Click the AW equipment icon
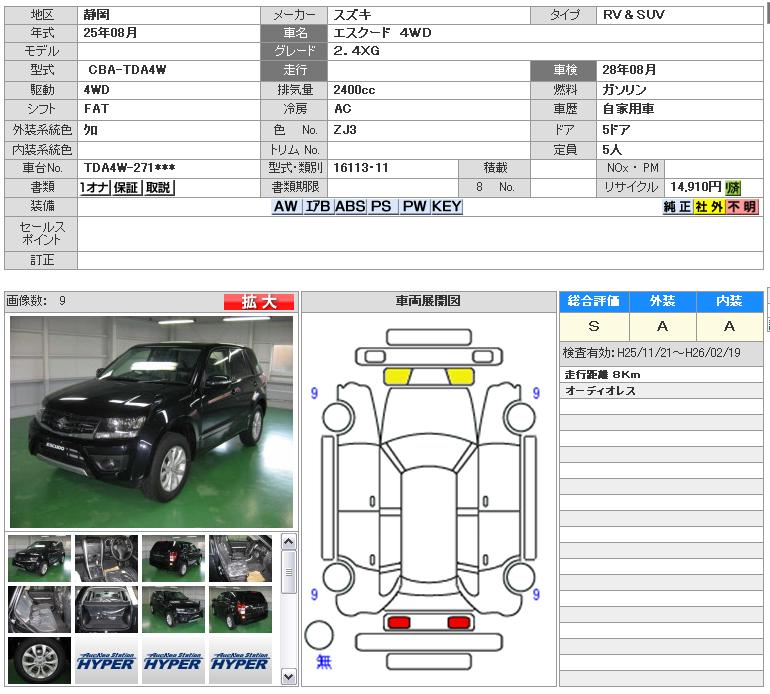The image size is (770, 694). [x=286, y=206]
